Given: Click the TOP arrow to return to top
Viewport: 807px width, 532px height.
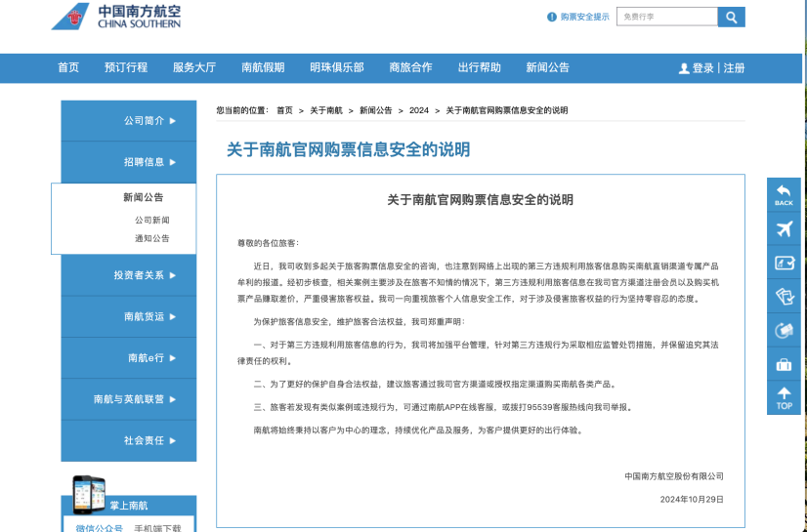Looking at the screenshot, I should 784,398.
